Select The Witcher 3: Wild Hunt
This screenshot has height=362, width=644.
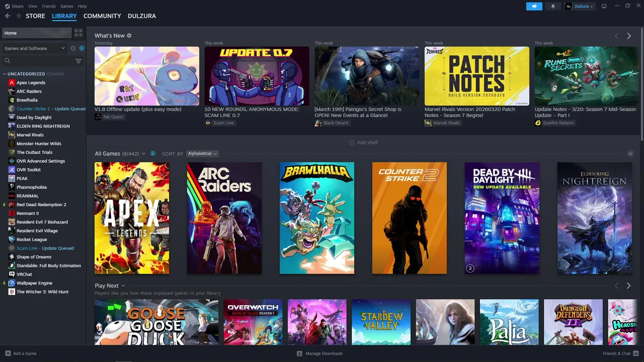42,292
